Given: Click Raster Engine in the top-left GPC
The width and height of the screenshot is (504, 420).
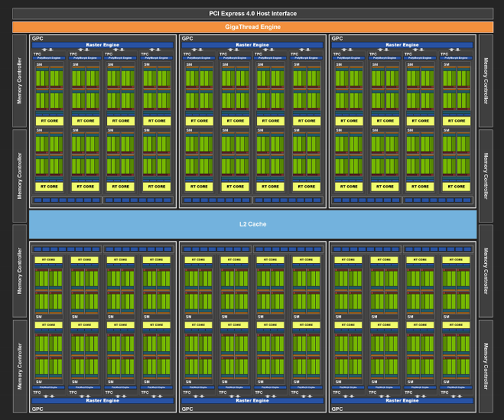Looking at the screenshot, I should 102,45.
